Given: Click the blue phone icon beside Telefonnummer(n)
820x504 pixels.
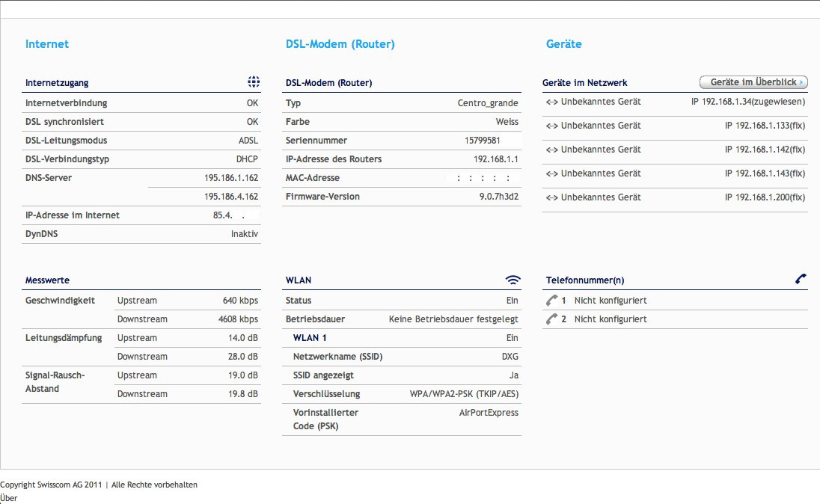Looking at the screenshot, I should tap(801, 279).
